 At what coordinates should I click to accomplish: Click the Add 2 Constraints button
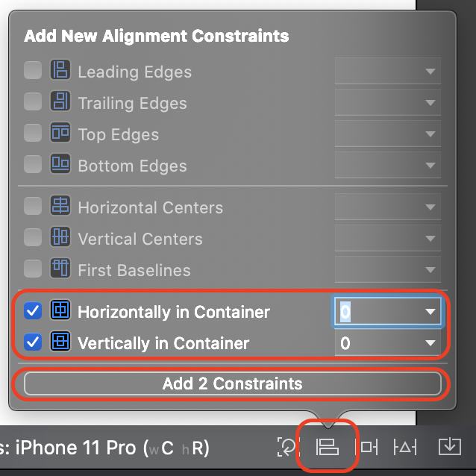pos(233,383)
